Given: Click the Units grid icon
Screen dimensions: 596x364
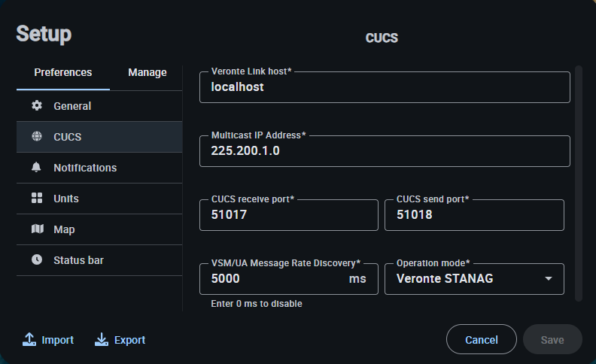Looking at the screenshot, I should coord(37,199).
